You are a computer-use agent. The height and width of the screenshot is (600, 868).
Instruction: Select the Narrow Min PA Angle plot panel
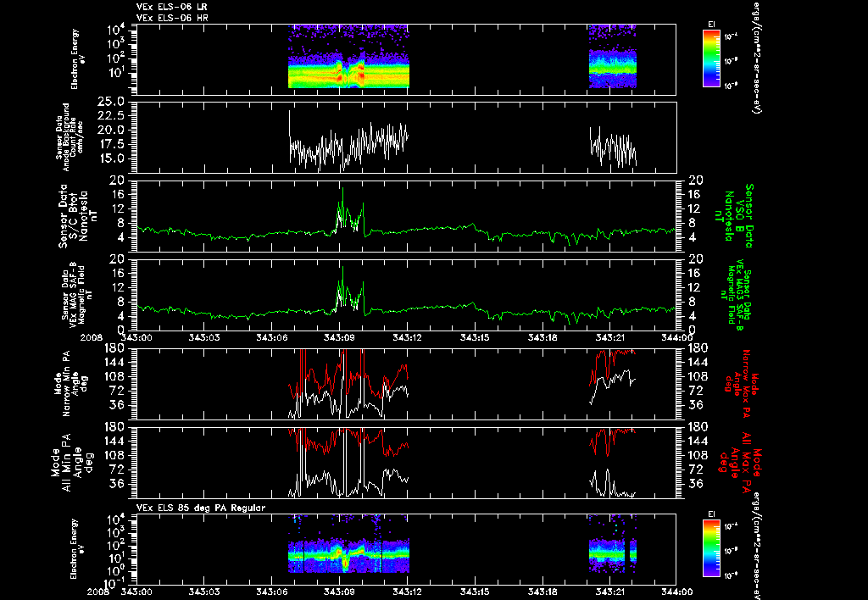click(406, 384)
